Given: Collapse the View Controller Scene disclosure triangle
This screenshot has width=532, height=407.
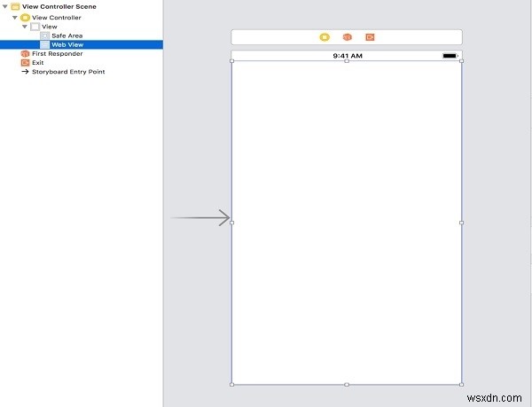Looking at the screenshot, I should (5, 6).
